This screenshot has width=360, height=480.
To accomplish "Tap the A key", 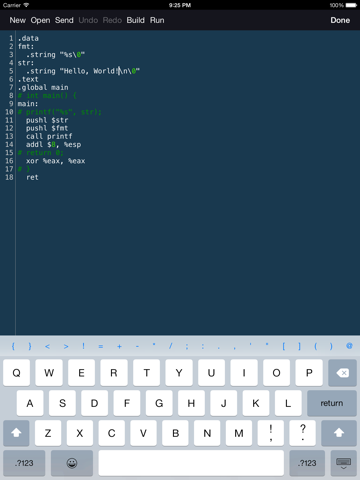I will click(x=30, y=403).
